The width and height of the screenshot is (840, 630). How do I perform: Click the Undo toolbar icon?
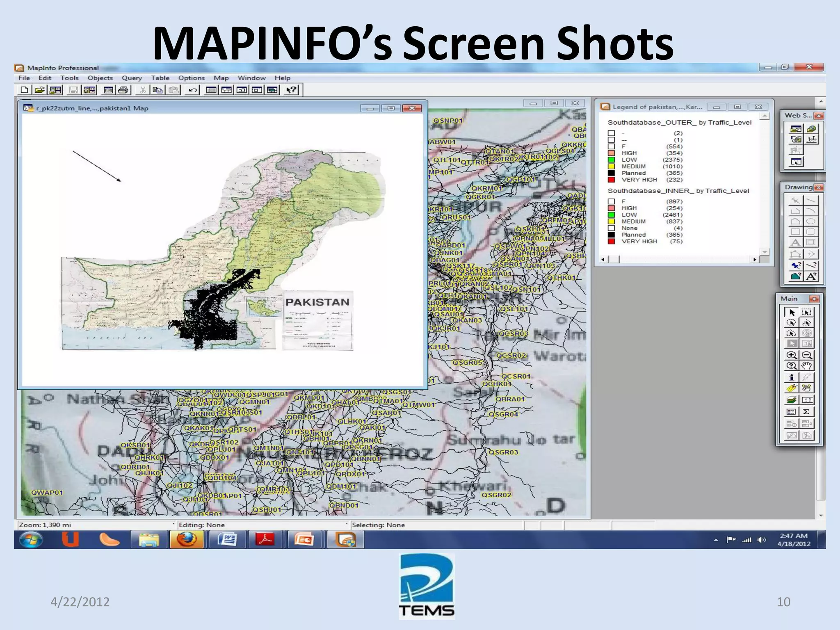click(x=192, y=90)
